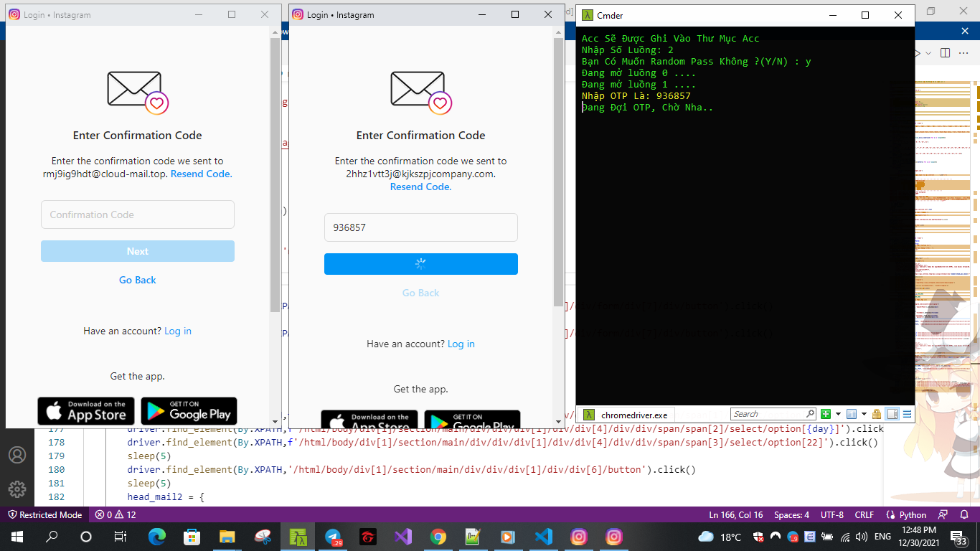Image resolution: width=980 pixels, height=551 pixels.
Task: Switch to the first Instagram taskbar icon
Action: point(578,536)
